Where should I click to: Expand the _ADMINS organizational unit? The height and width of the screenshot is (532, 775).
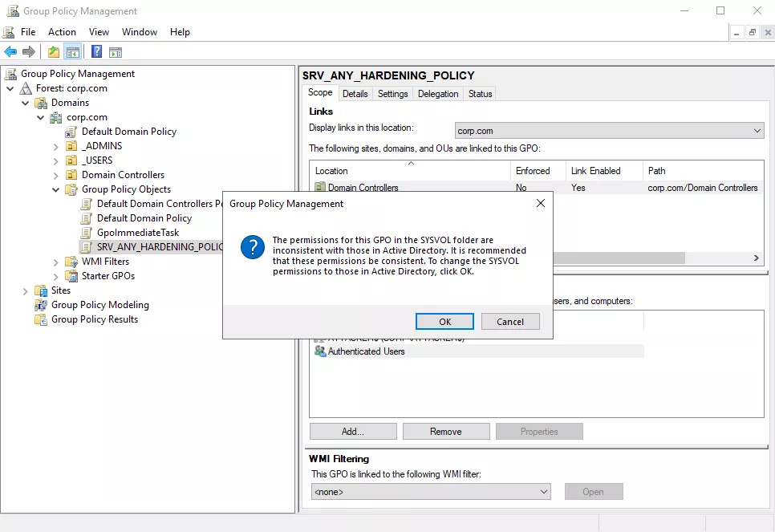pyautogui.click(x=55, y=146)
